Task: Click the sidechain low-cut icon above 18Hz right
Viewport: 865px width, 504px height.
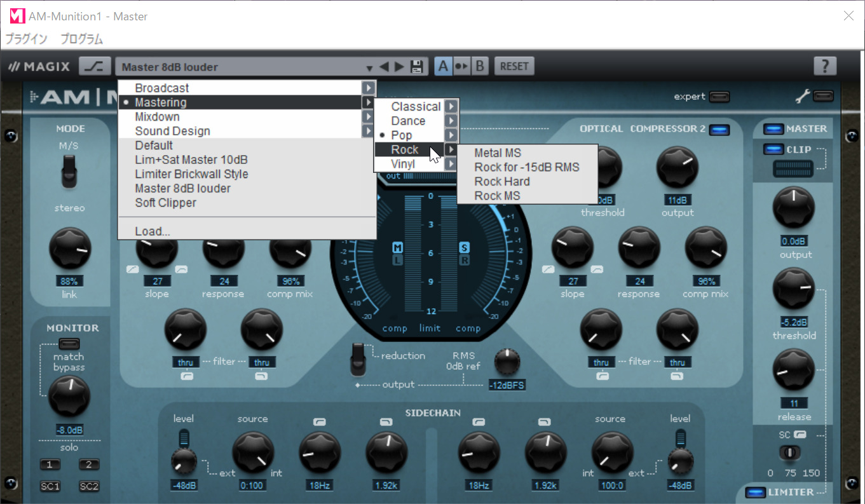Action: tap(479, 421)
